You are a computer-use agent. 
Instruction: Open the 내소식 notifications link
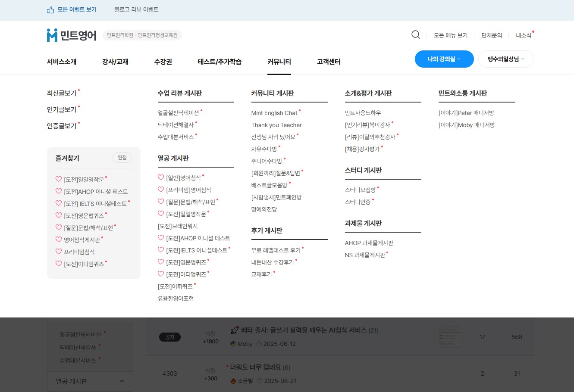(524, 35)
